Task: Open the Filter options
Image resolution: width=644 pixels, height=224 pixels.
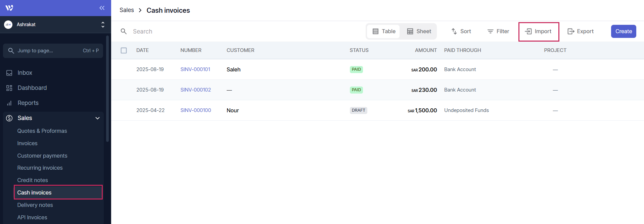Action: pyautogui.click(x=498, y=32)
